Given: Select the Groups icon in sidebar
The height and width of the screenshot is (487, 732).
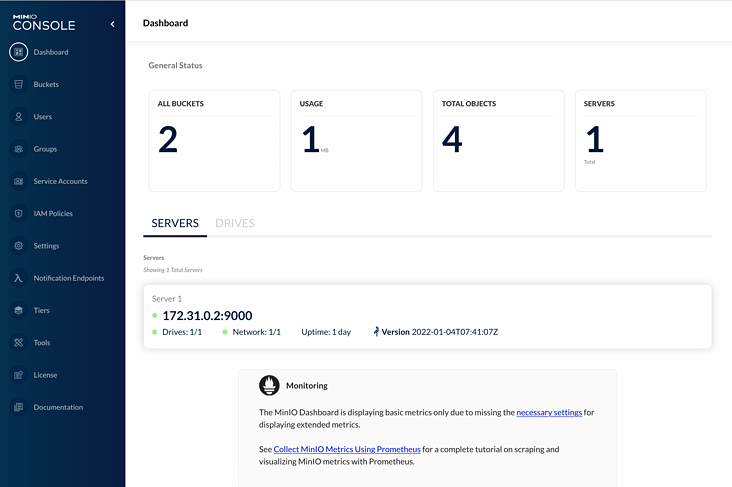Looking at the screenshot, I should (18, 149).
